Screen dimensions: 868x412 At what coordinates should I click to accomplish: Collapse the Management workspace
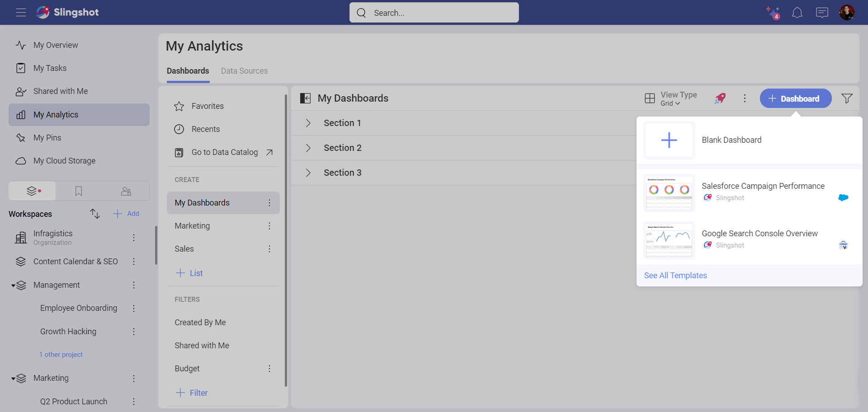pyautogui.click(x=14, y=286)
